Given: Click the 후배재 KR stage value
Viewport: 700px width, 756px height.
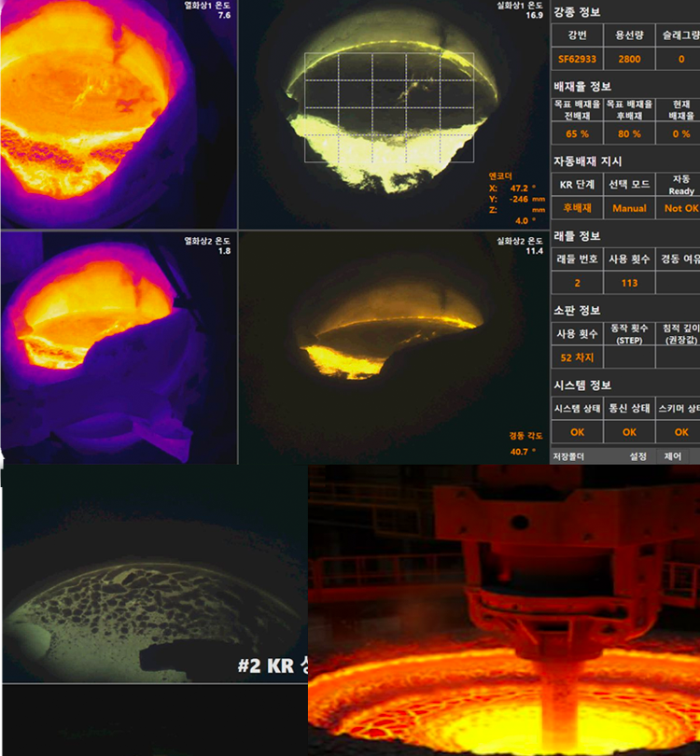Looking at the screenshot, I should [578, 208].
